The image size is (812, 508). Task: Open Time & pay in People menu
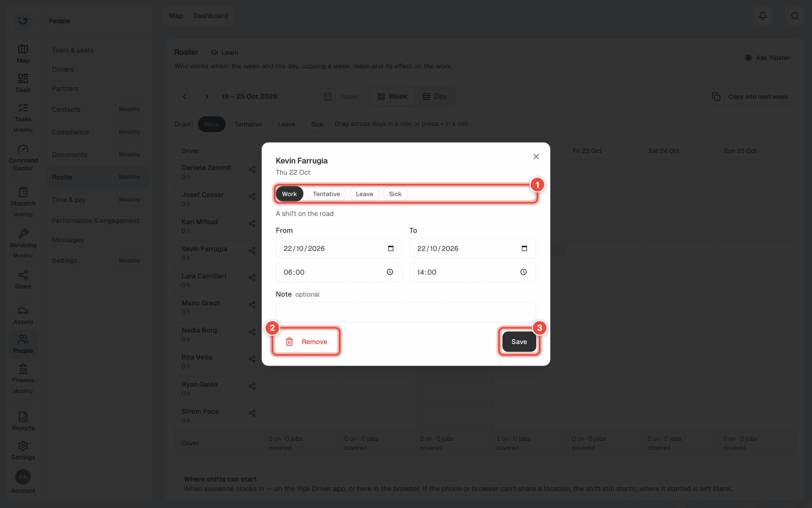point(97,200)
